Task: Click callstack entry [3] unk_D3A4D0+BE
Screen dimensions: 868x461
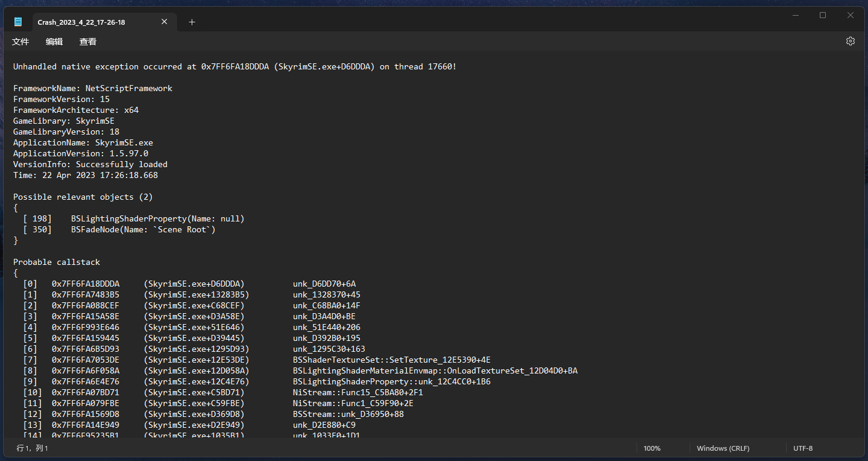Action: coord(189,316)
